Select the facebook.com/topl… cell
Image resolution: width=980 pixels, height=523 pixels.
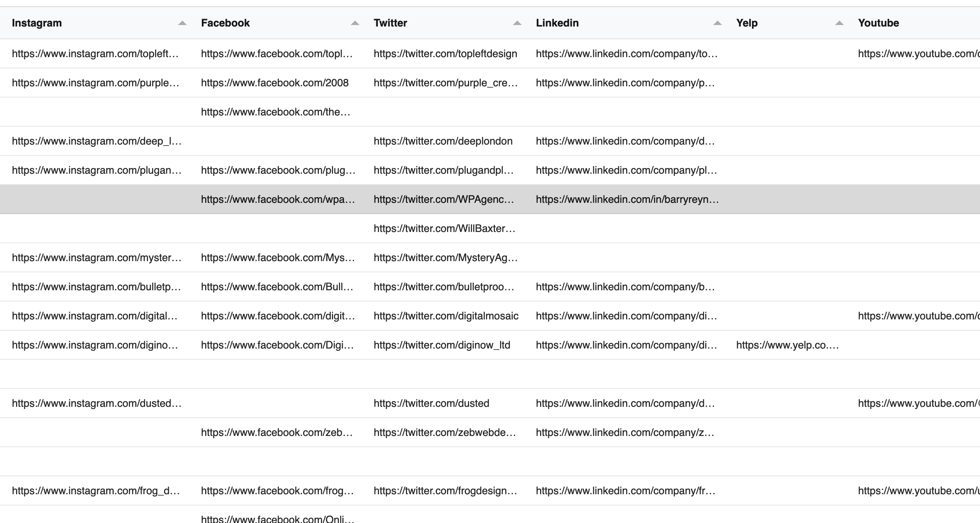click(x=277, y=54)
